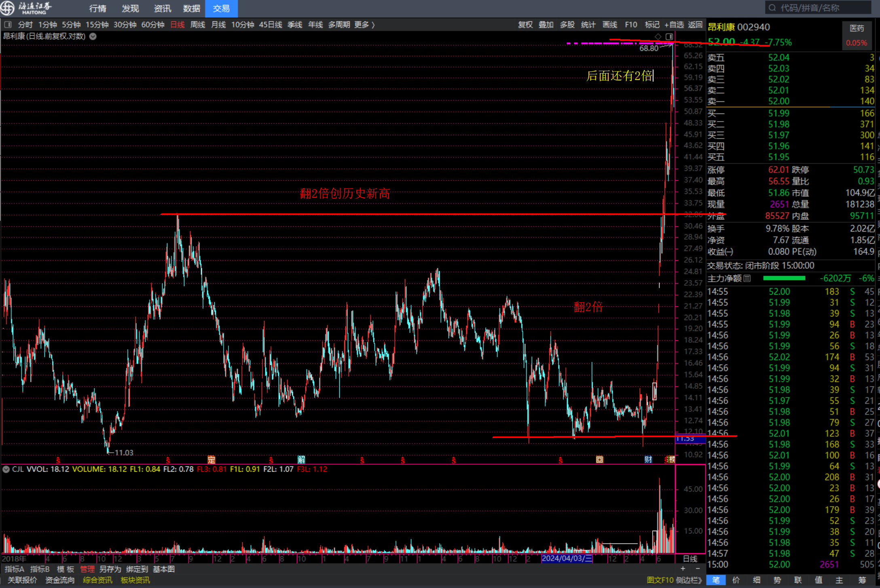Screen dimensions: 880x588
Task: Click the 管理 option
Action: pyautogui.click(x=87, y=569)
